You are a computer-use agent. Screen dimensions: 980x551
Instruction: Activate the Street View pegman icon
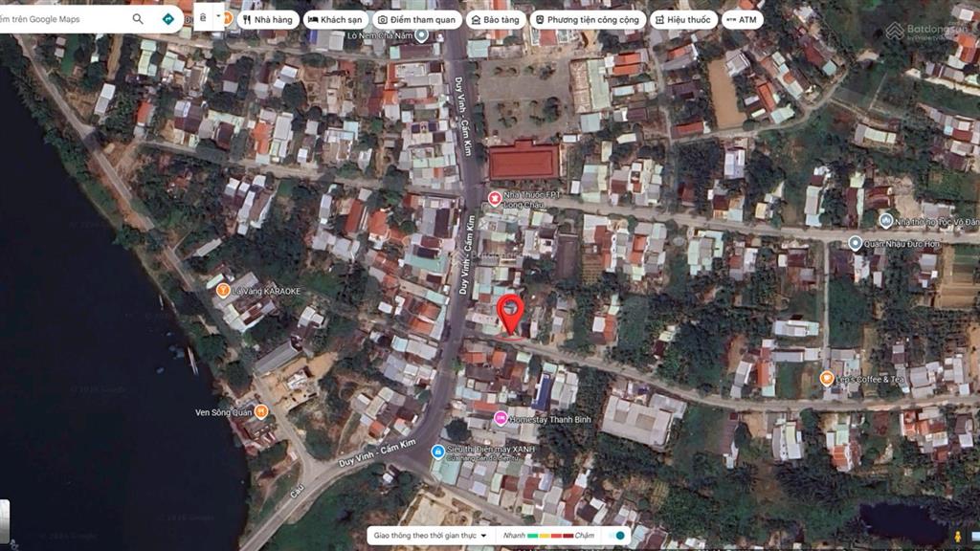(x=958, y=537)
